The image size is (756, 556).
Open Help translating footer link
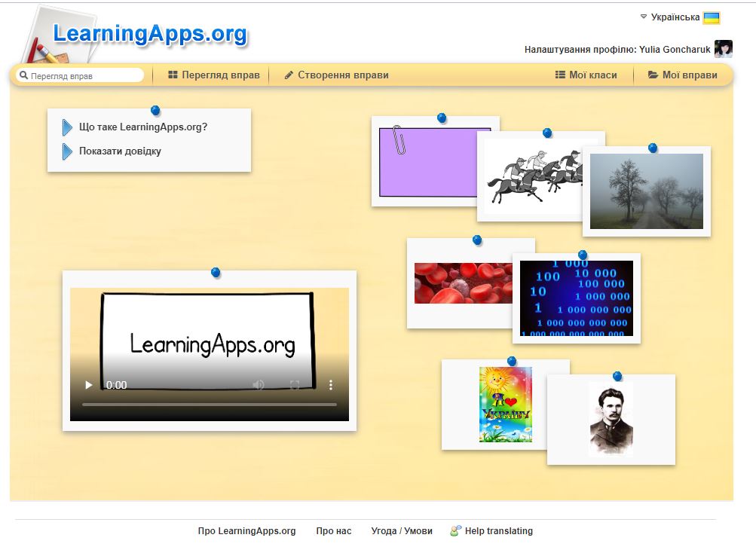point(499,531)
